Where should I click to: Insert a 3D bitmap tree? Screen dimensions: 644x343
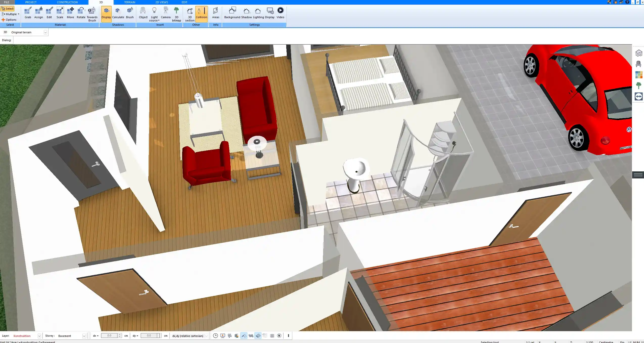[176, 14]
